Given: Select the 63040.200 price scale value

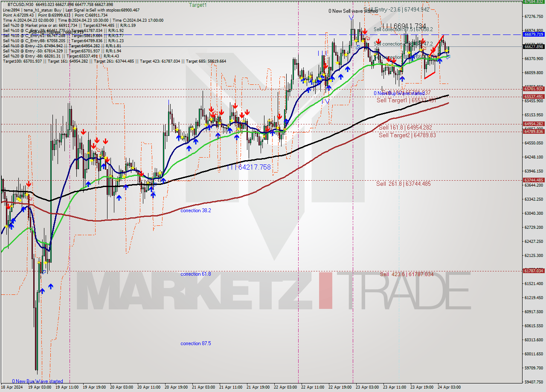Looking at the screenshot, I should point(533,213).
